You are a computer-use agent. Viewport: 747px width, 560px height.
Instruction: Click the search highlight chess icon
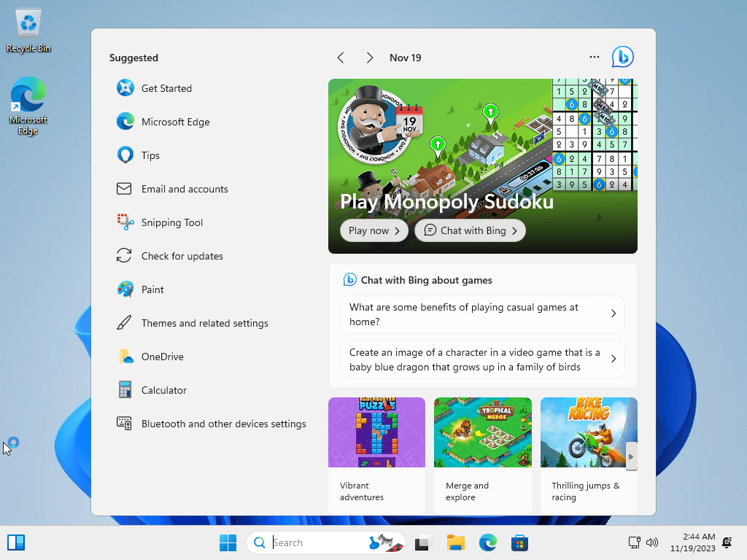click(x=386, y=542)
